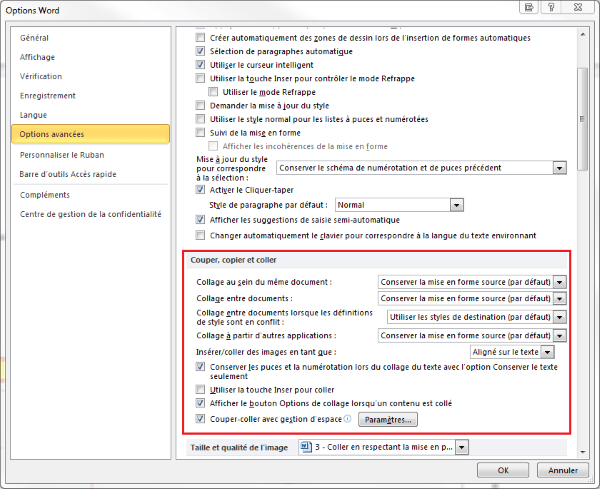Select Options avancées category
This screenshot has height=489, width=600.
[x=91, y=134]
